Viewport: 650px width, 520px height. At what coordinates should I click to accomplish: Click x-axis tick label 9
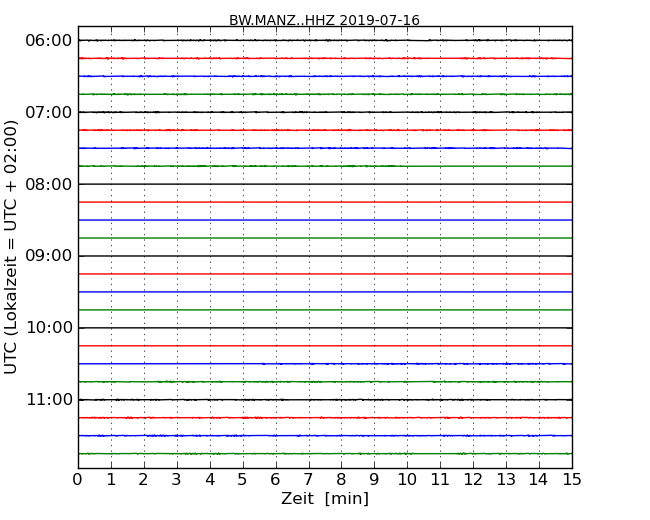374,480
